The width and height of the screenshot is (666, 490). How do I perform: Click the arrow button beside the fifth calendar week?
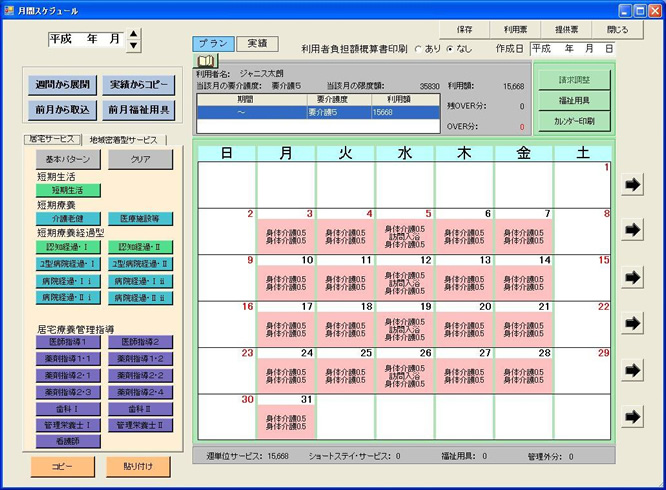(x=632, y=370)
